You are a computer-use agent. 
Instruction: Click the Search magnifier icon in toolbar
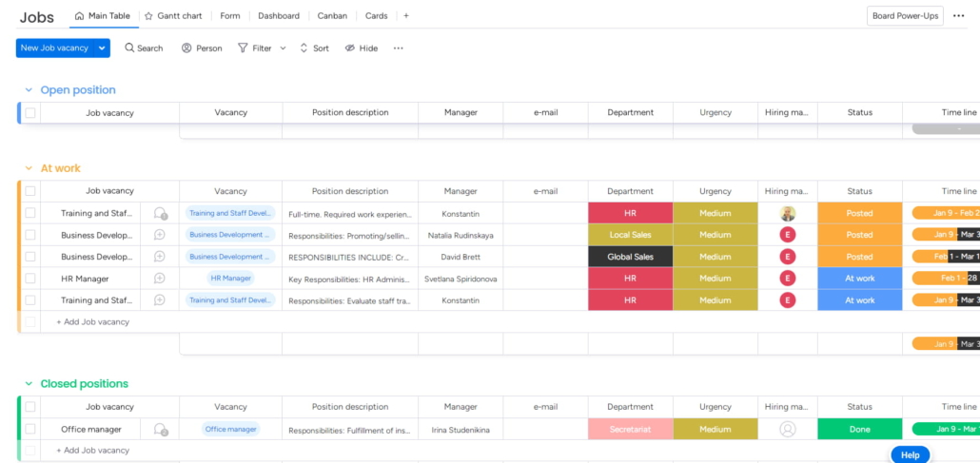129,48
